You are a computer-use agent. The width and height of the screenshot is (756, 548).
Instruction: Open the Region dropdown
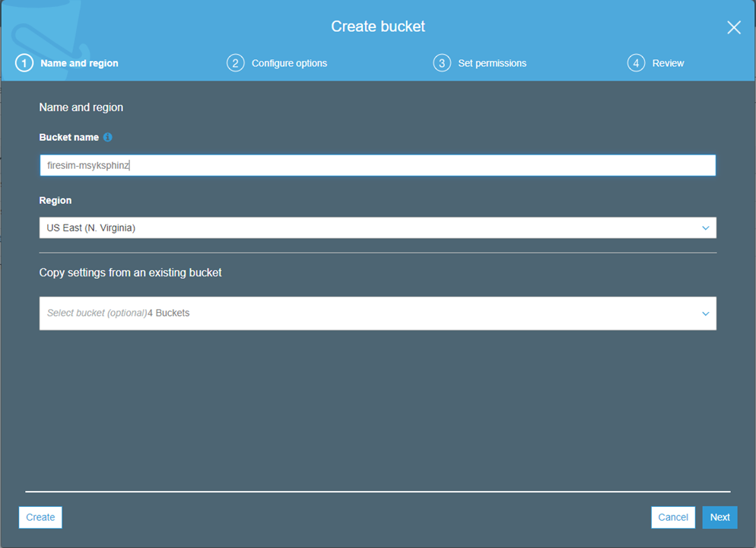[x=377, y=228]
